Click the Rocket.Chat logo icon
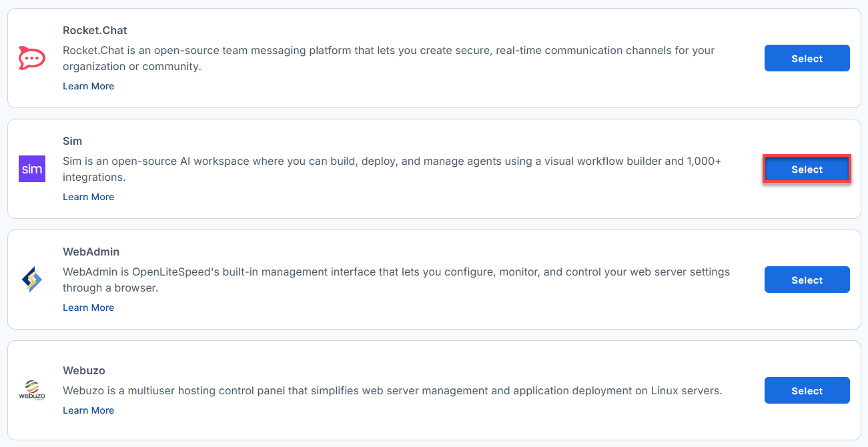Viewport: 868px width, 447px height. tap(32, 58)
